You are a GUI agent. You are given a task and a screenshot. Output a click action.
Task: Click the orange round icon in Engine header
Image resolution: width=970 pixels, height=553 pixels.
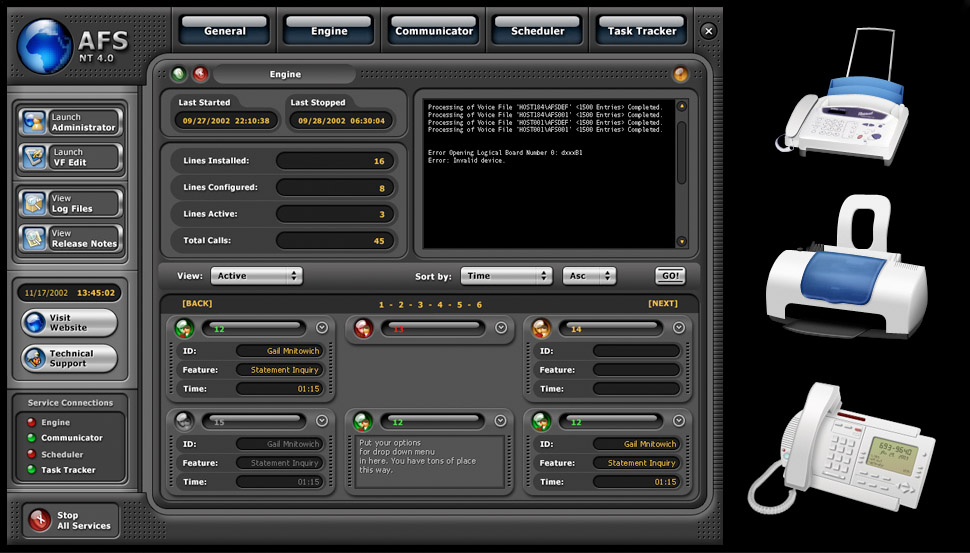click(680, 74)
